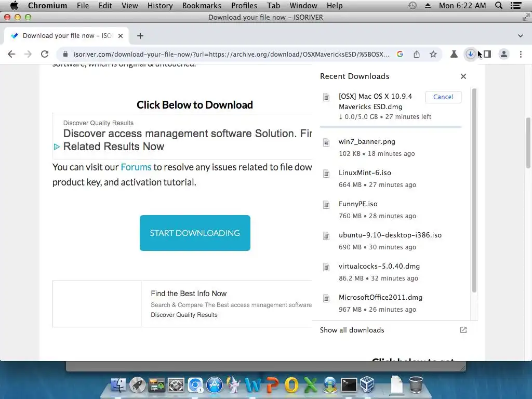Open FunnyPE.iso from downloads list
The height and width of the screenshot is (399, 532).
(391, 210)
